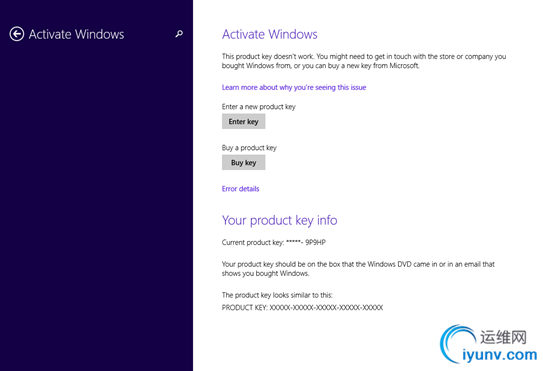Click the Buy key button
Viewport: 543px width, 371px height.
tap(243, 162)
